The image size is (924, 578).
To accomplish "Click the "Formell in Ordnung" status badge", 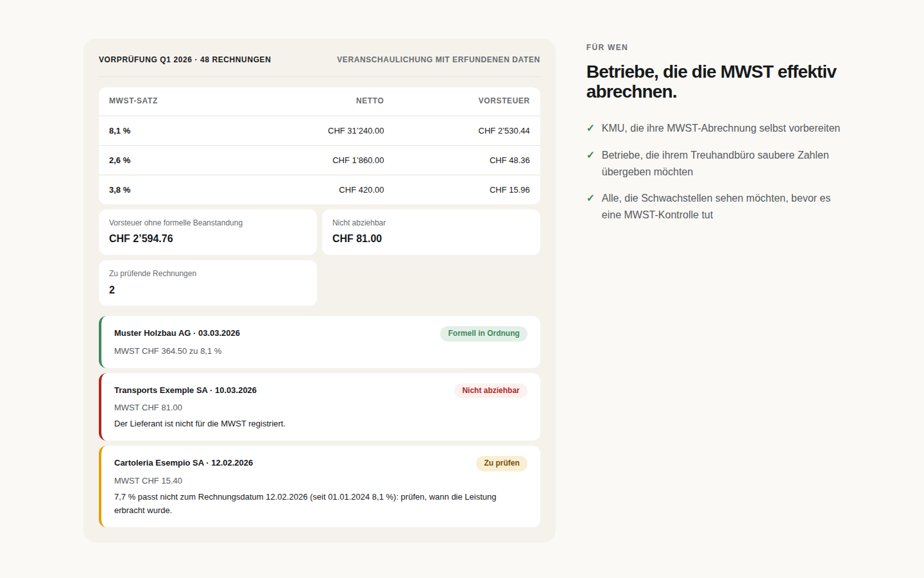I will point(484,334).
